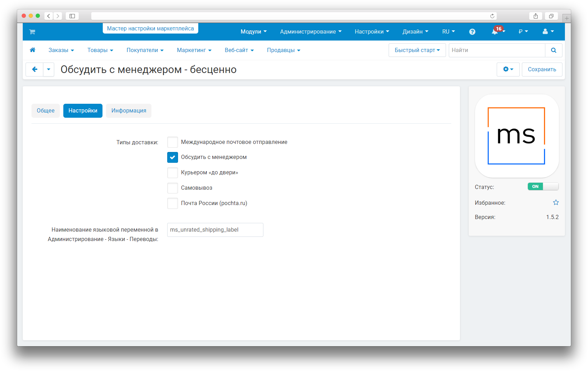Viewport: 588px width, 371px height.
Task: Enable the Самовывоз checkbox
Action: 172,188
